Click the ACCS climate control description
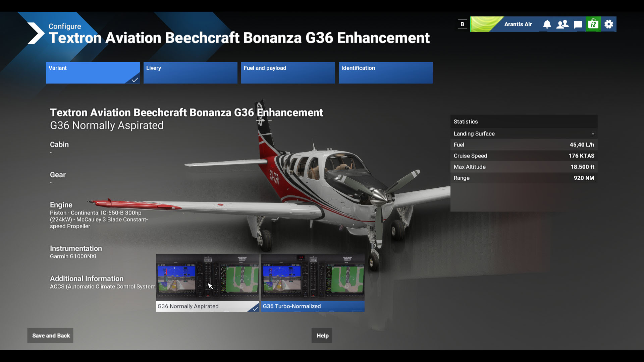This screenshot has width=644, height=362. point(103,287)
